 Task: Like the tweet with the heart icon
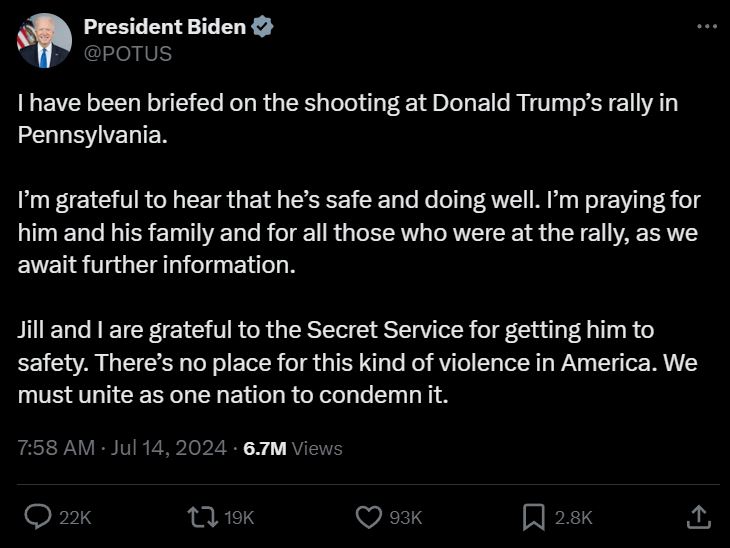[x=369, y=516]
